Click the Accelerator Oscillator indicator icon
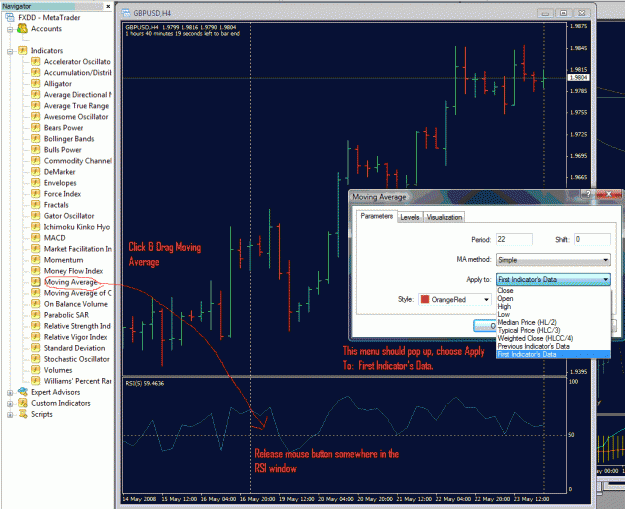This screenshot has width=625, height=509. [x=35, y=61]
